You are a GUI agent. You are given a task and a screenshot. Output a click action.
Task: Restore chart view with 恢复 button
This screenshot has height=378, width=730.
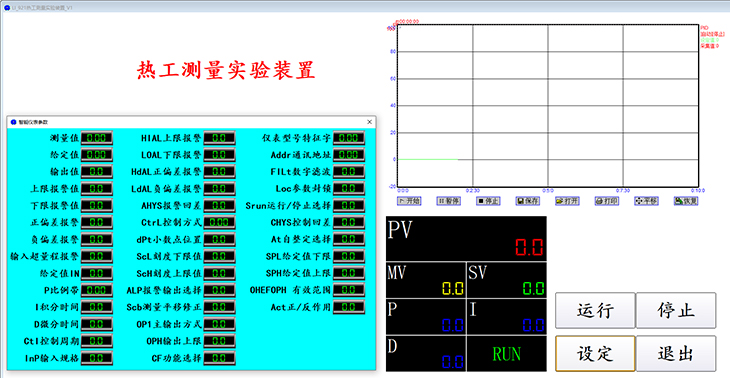click(686, 201)
